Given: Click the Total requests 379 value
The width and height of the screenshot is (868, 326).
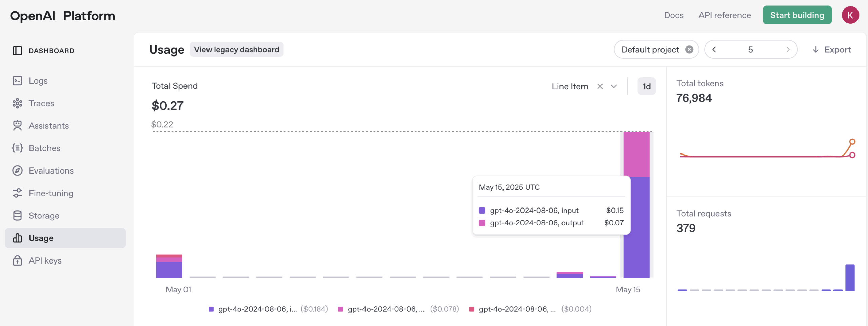Looking at the screenshot, I should coord(686,228).
